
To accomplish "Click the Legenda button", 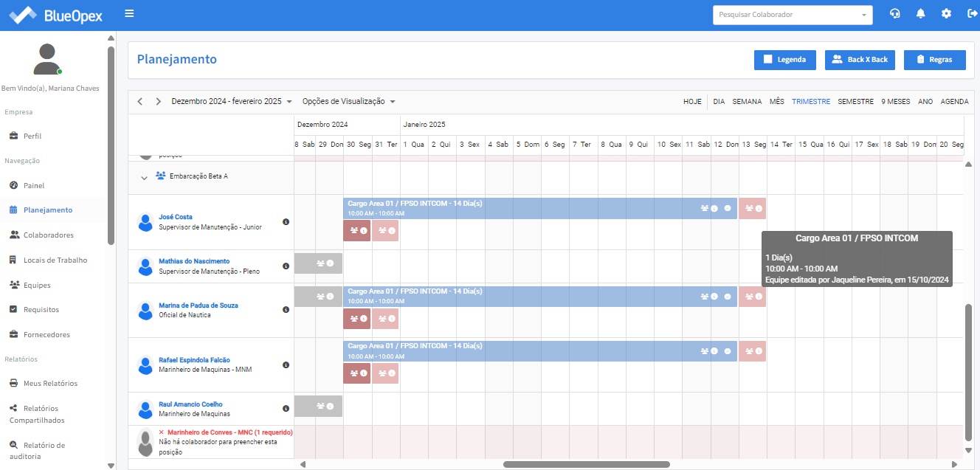I will pyautogui.click(x=784, y=60).
